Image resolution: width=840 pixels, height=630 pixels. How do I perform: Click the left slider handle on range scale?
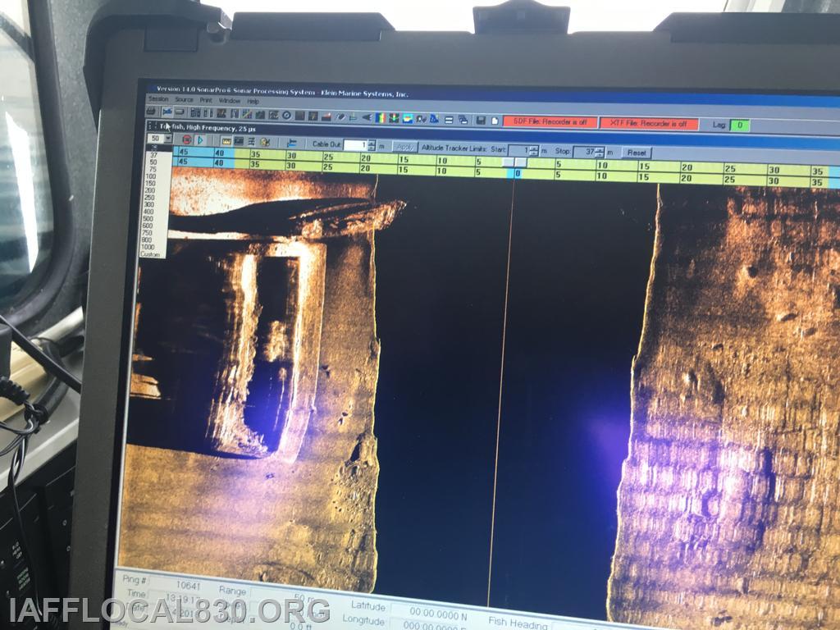click(x=509, y=162)
